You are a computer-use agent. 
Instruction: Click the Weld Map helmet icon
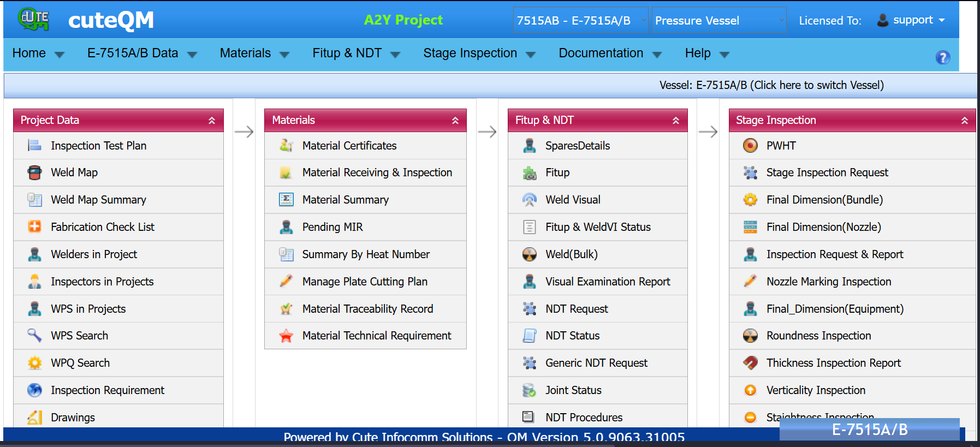point(34,173)
